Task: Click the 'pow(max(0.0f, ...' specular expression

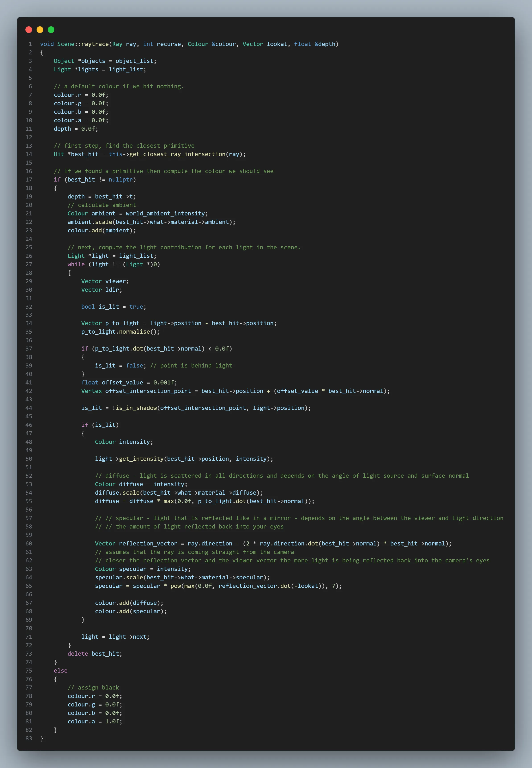Action: click(256, 586)
